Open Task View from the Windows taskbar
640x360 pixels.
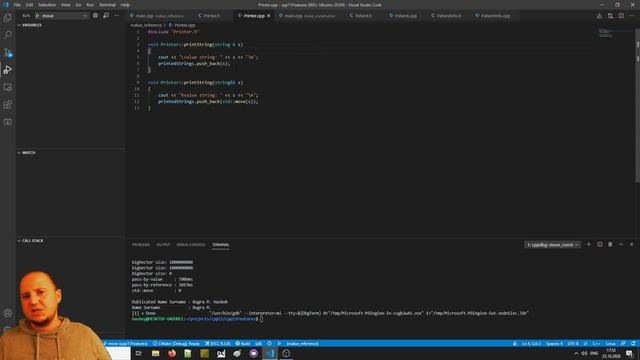(x=139, y=353)
